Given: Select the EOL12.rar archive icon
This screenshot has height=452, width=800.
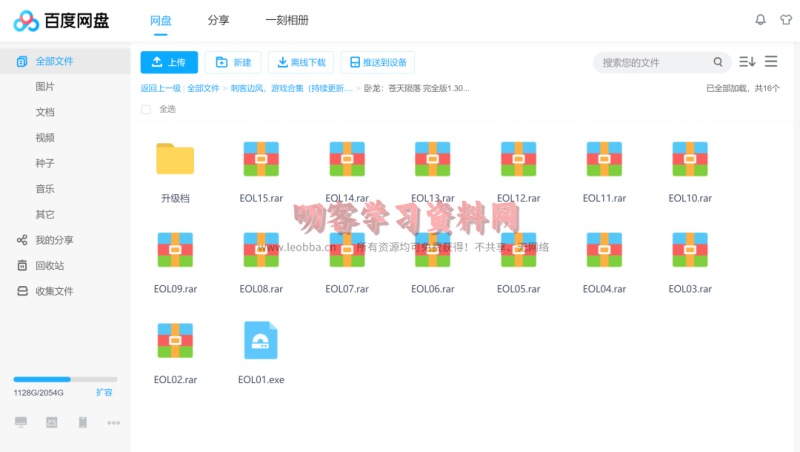Looking at the screenshot, I should (518, 159).
